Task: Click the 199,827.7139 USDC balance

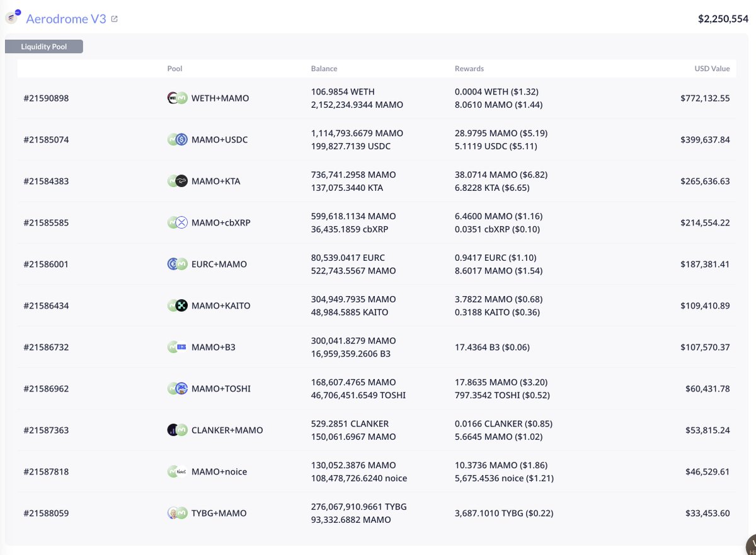Action: (351, 146)
